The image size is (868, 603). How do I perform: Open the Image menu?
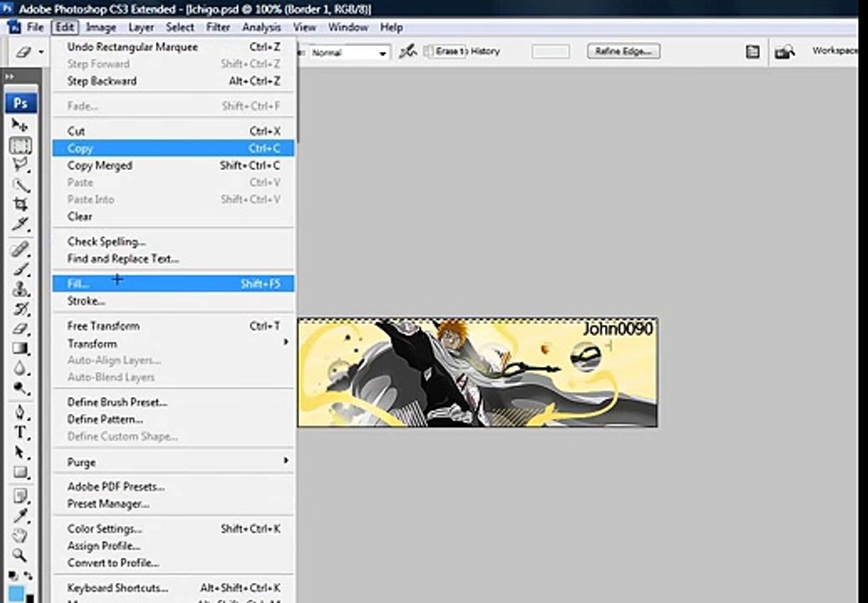tap(101, 27)
